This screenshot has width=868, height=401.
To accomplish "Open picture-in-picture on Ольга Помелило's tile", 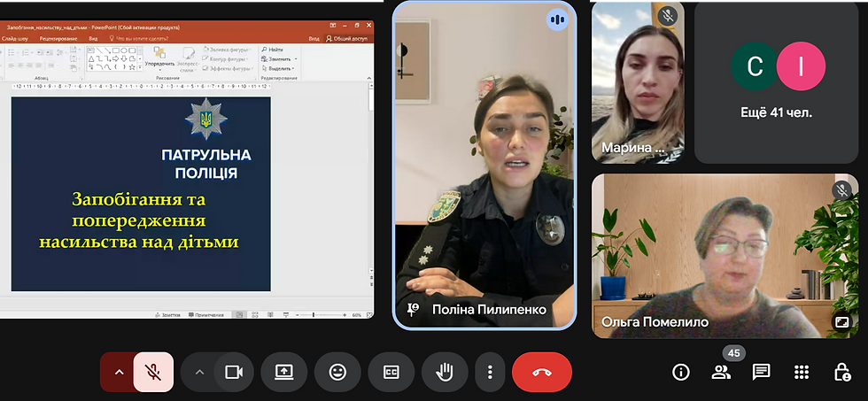I will [842, 322].
